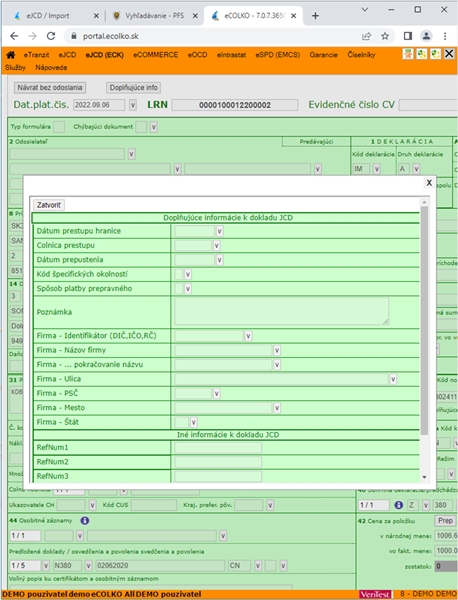Open browser side panel

tap(408, 36)
